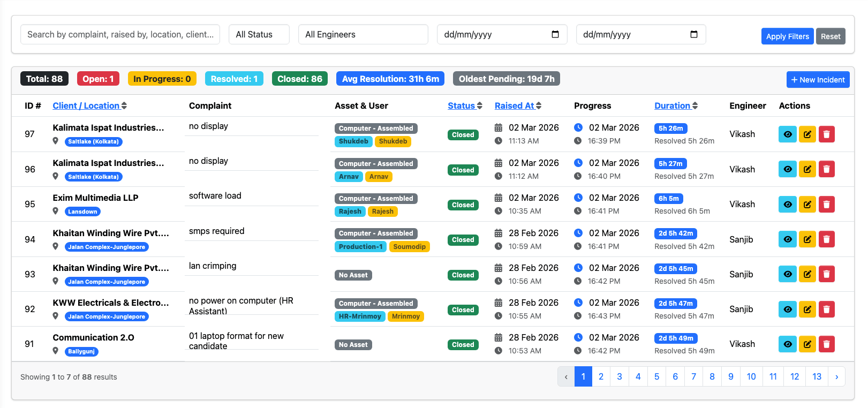This screenshot has width=868, height=408.
Task: Edit incident 96 with the pencil icon
Action: tap(807, 169)
